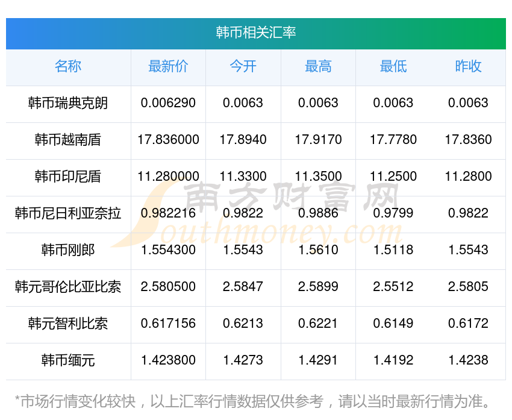512x420 pixels.
Task: Open the 韩币越南盾 currency pair
Action: coord(68,140)
